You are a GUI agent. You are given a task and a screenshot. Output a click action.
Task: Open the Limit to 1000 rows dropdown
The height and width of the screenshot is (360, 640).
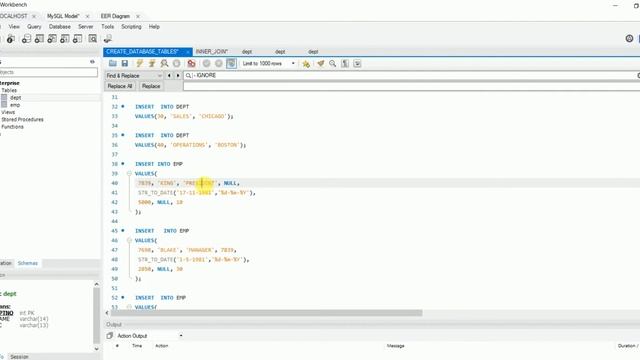[269, 63]
